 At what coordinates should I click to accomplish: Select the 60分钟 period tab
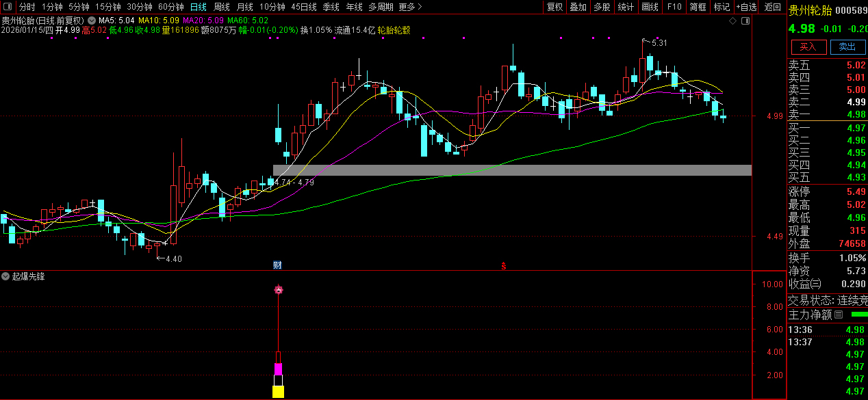click(171, 7)
